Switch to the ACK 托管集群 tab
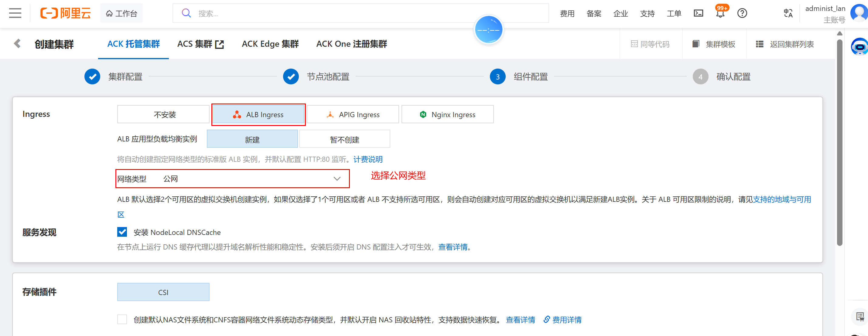 click(133, 44)
